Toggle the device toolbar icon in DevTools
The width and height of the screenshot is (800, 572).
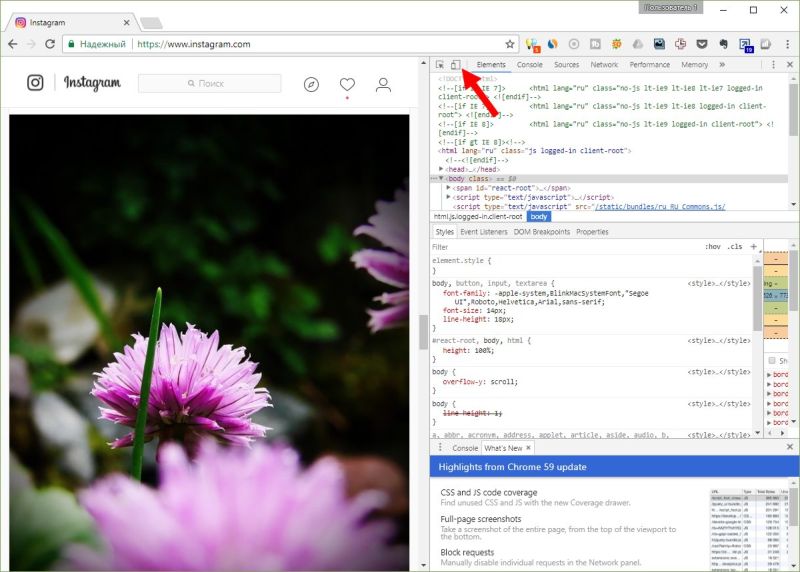click(455, 65)
